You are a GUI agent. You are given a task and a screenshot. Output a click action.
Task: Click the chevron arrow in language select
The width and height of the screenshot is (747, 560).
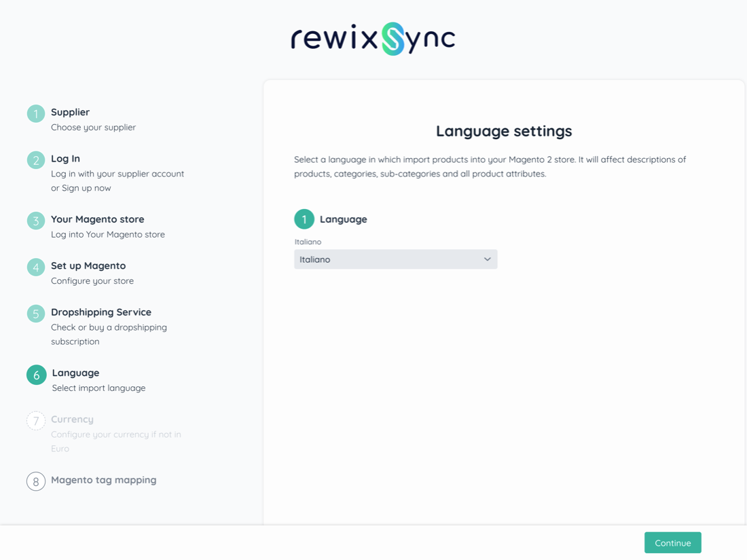click(487, 259)
